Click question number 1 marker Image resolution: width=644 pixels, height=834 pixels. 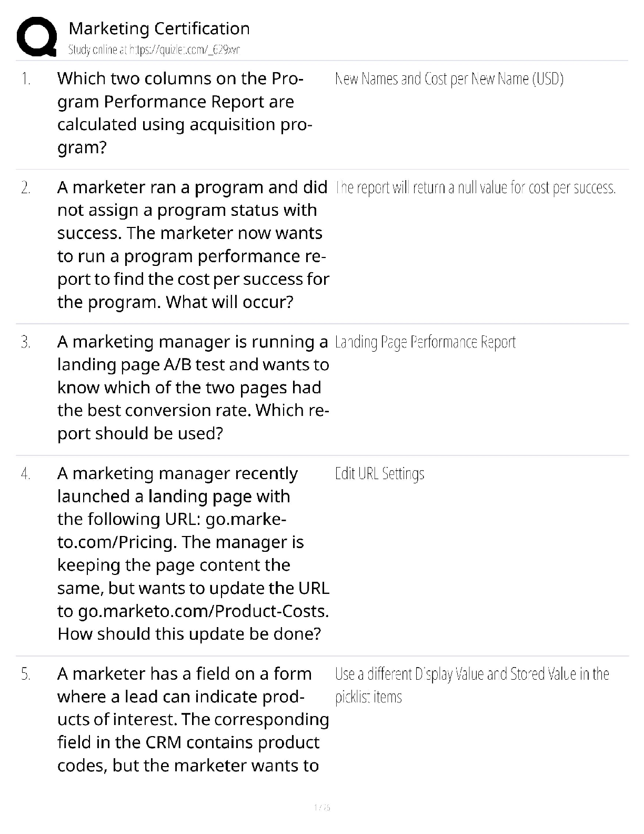26,79
